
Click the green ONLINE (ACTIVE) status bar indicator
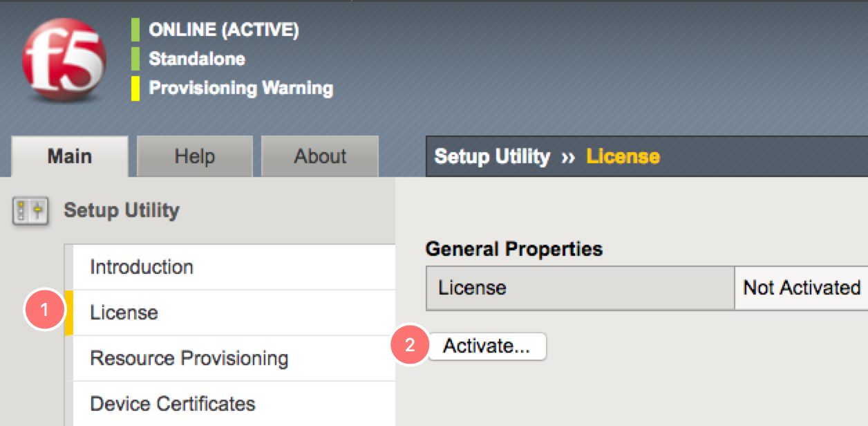[x=135, y=30]
